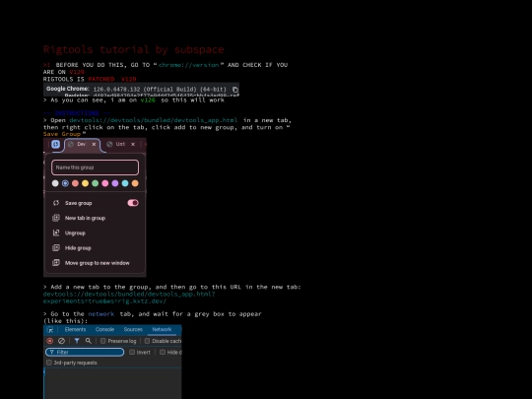Switch to the Elements tab
The image size is (532, 399).
coord(75,329)
